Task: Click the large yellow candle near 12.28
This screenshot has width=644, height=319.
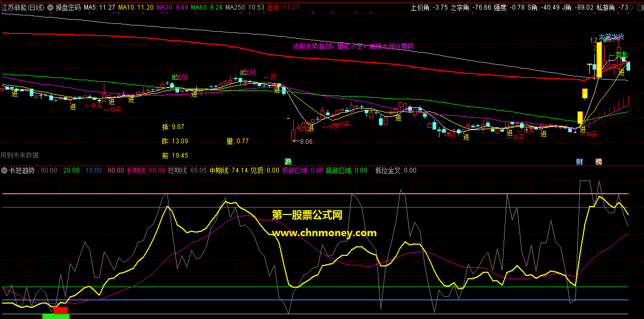Action: click(x=599, y=60)
